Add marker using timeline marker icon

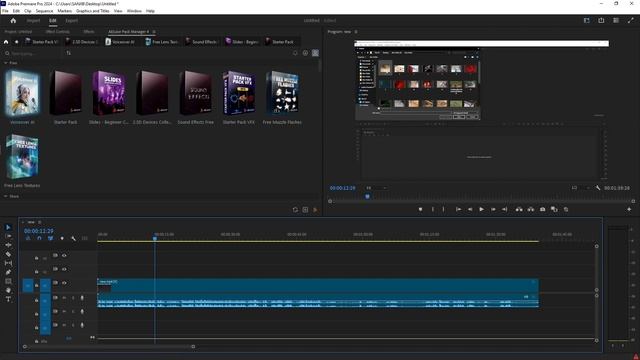[62, 238]
